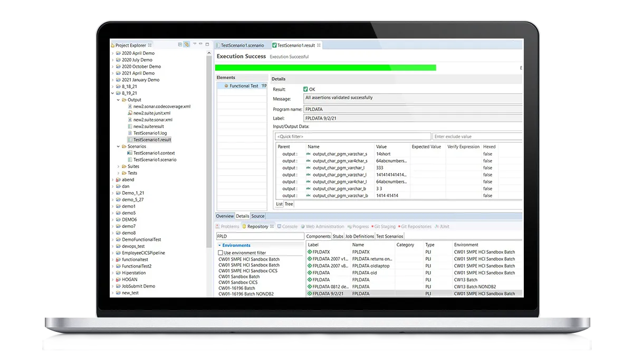
Task: Click the abend project folder icon
Action: tap(118, 180)
